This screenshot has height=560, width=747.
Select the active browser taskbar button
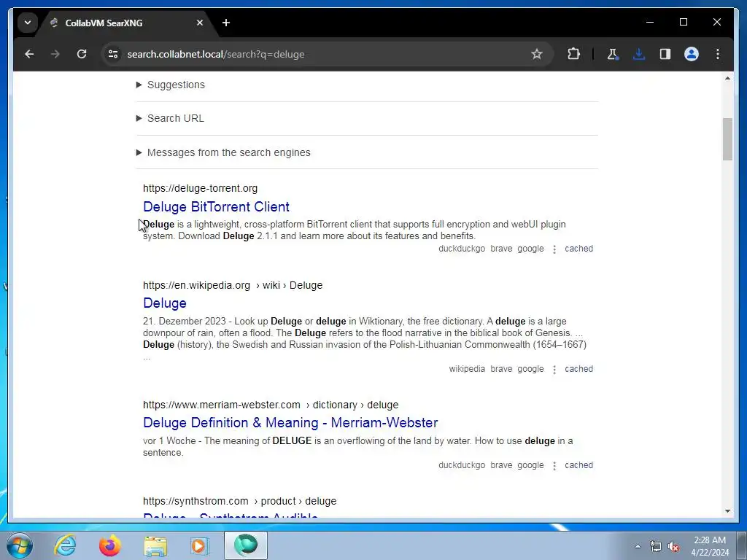pos(246,545)
